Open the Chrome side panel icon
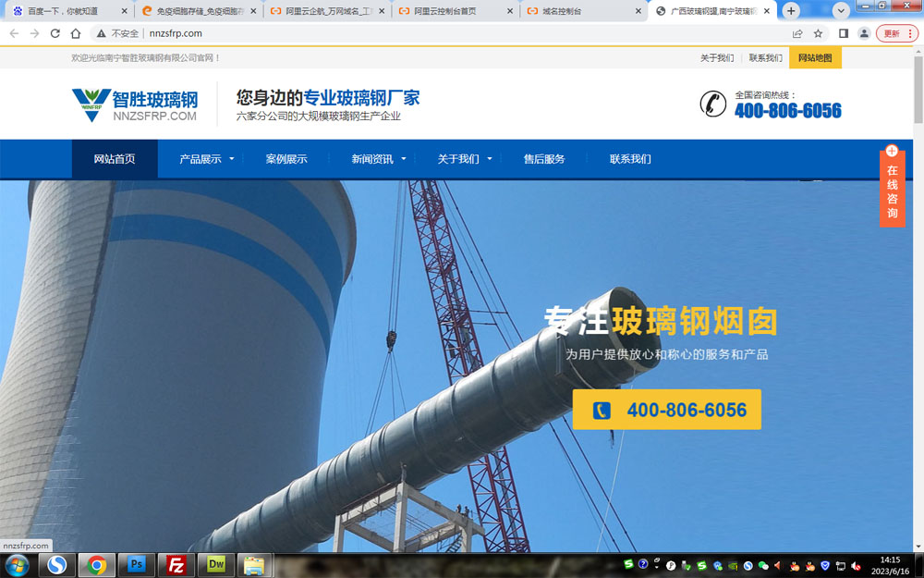 click(843, 33)
